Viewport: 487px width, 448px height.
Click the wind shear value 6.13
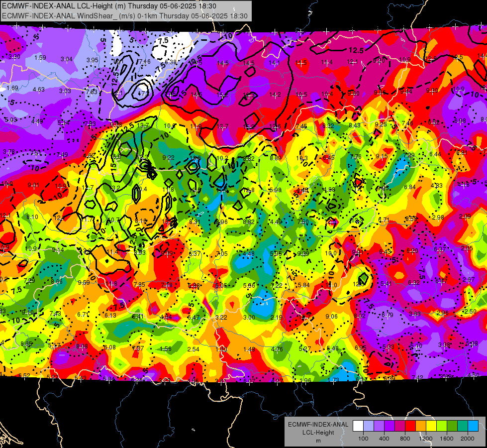click(x=110, y=315)
